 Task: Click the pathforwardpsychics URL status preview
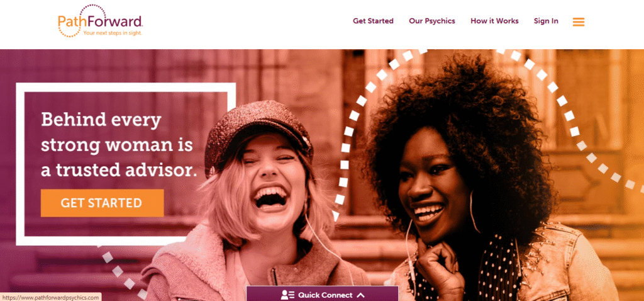pos(50,297)
